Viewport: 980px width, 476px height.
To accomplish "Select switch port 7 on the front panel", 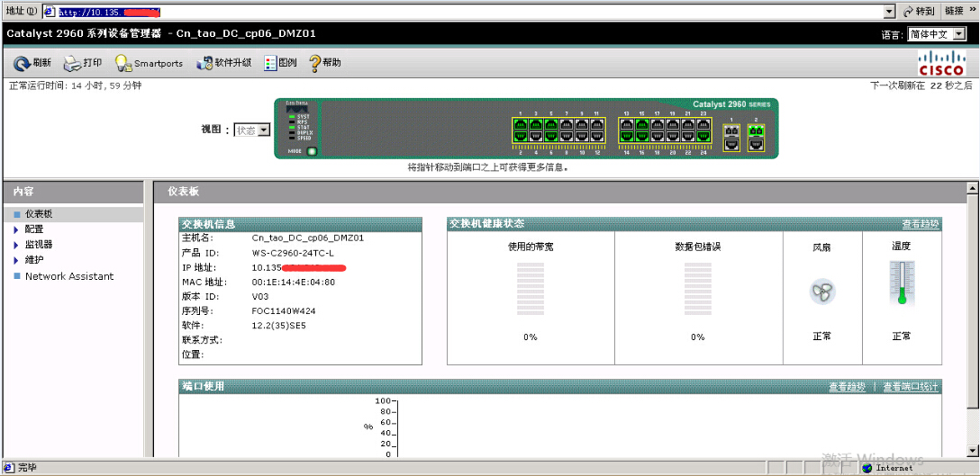I will 567,124.
